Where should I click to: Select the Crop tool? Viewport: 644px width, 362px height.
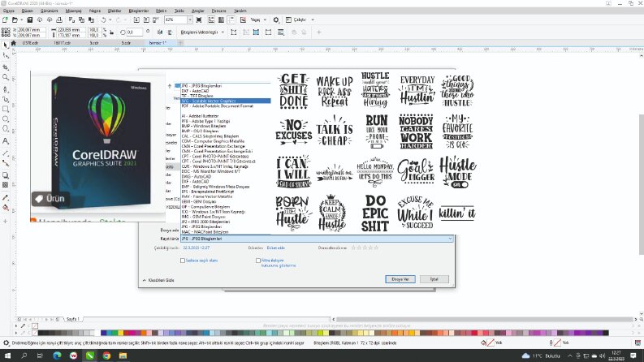coord(6,67)
